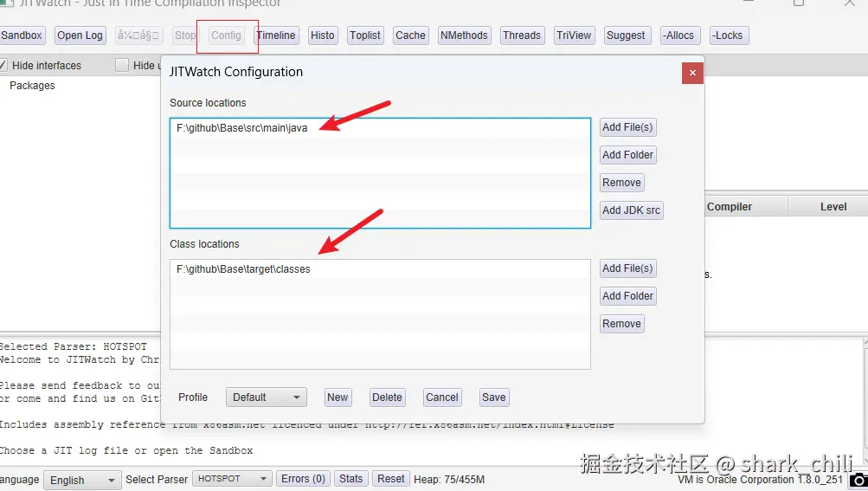
Task: Click the -Allocs toolbar button
Action: [680, 36]
